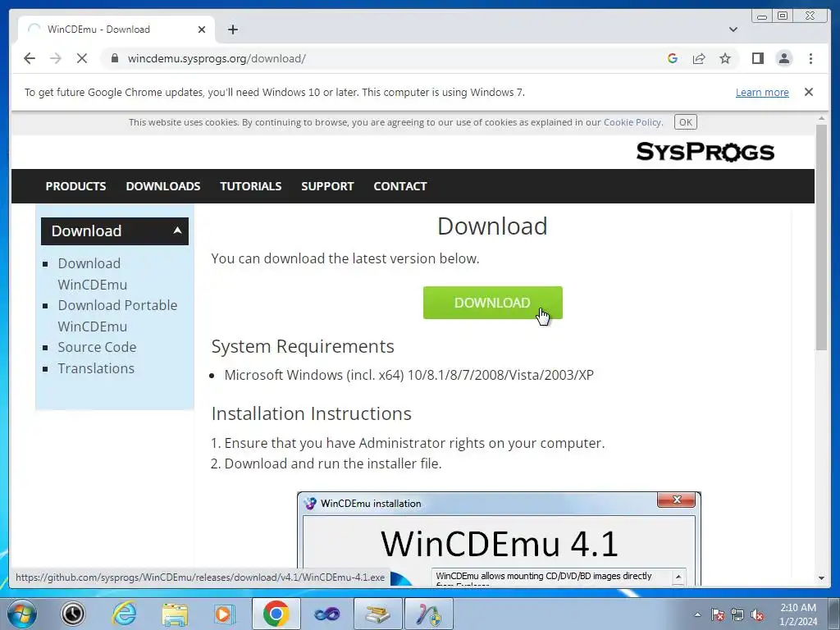Open the CONTACT menu
This screenshot has height=630, width=840.
click(400, 186)
